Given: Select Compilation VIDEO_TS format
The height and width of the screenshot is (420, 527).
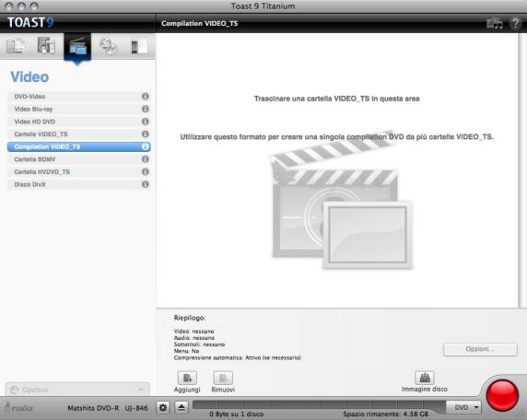Looking at the screenshot, I should point(78,146).
